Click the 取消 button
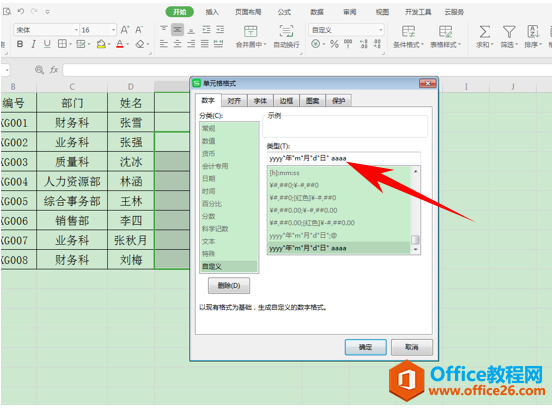 [412, 347]
